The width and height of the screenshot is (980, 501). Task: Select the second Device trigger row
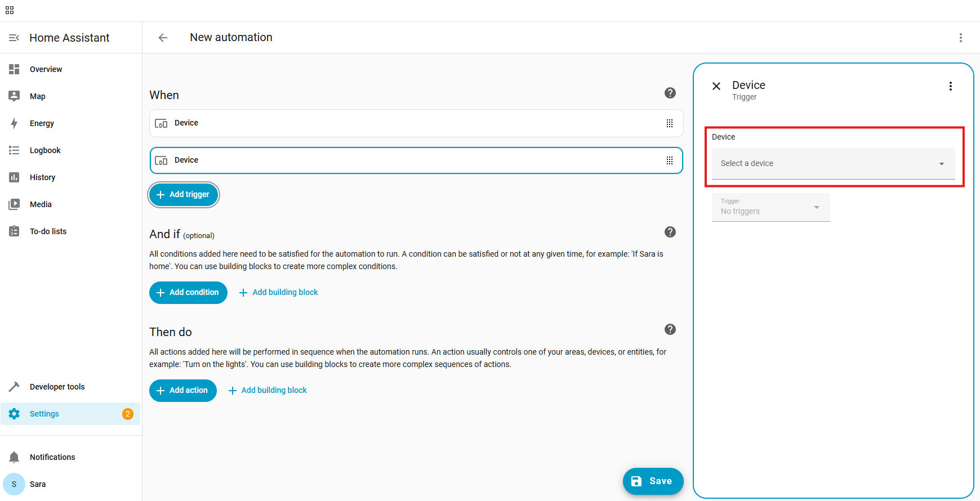416,160
